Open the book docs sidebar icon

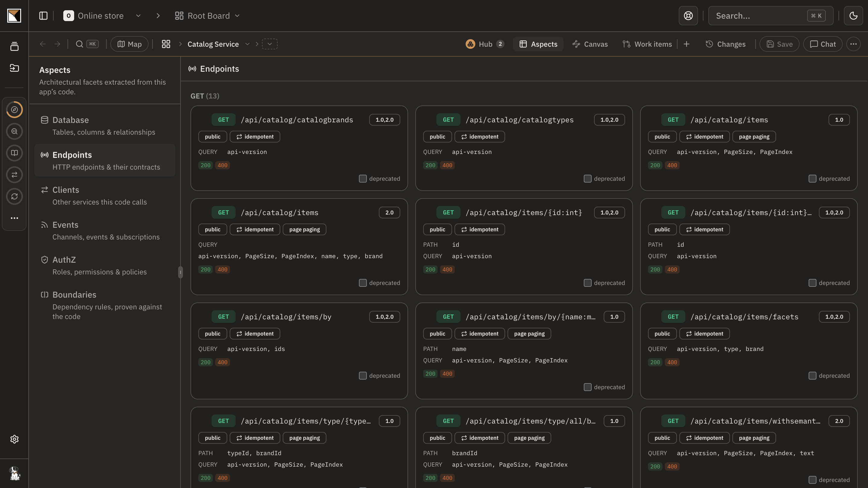pos(14,153)
